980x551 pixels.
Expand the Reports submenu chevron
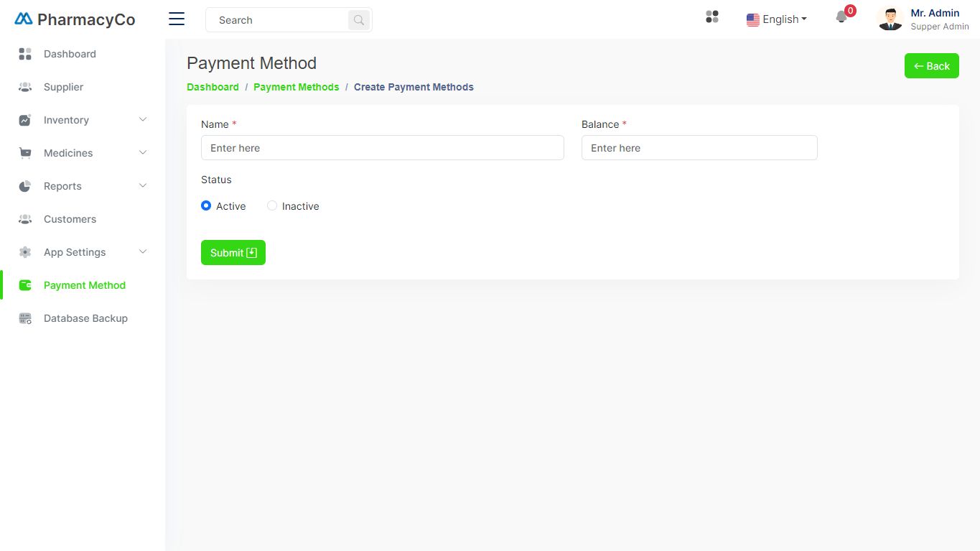tap(143, 185)
